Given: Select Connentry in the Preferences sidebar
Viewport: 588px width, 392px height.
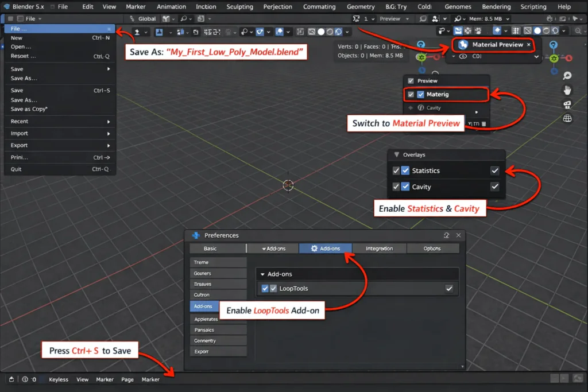Looking at the screenshot, I should pos(218,341).
